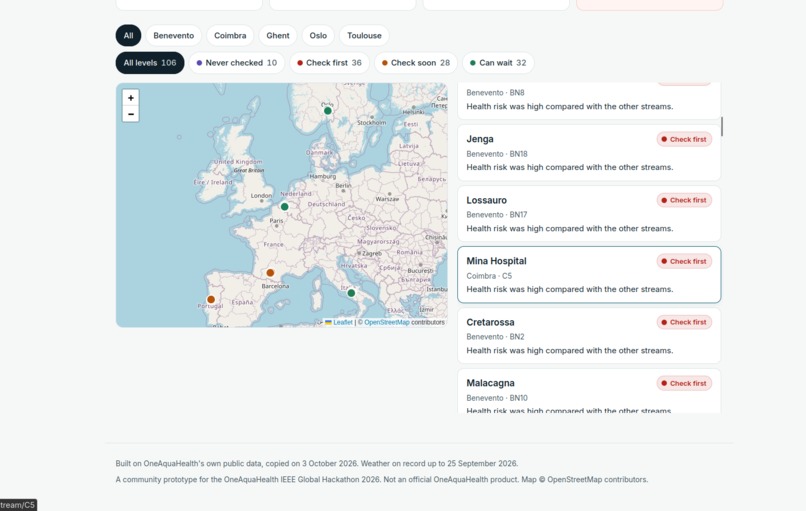Open the OpenStreetMap attribution link
The image size is (806, 511).
pyautogui.click(x=387, y=322)
